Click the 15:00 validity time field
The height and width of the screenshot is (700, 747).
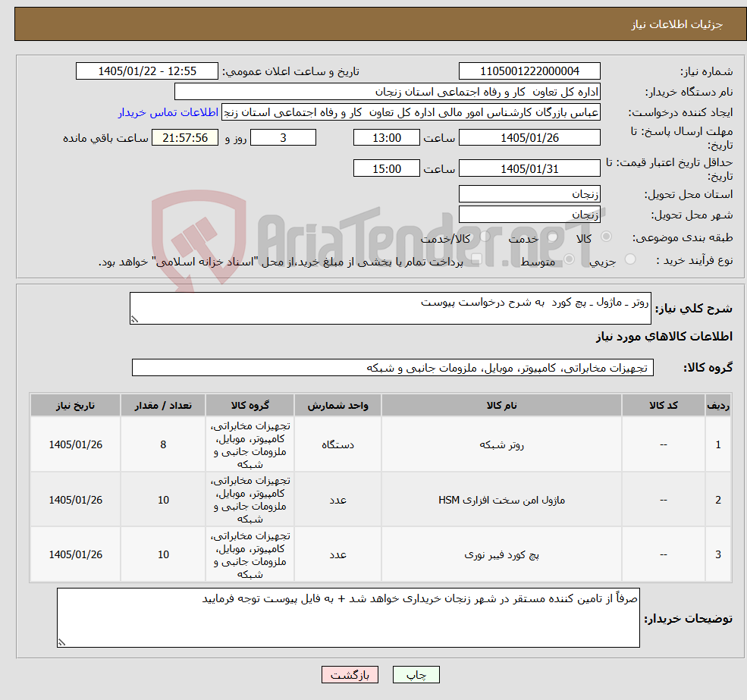pos(386,168)
